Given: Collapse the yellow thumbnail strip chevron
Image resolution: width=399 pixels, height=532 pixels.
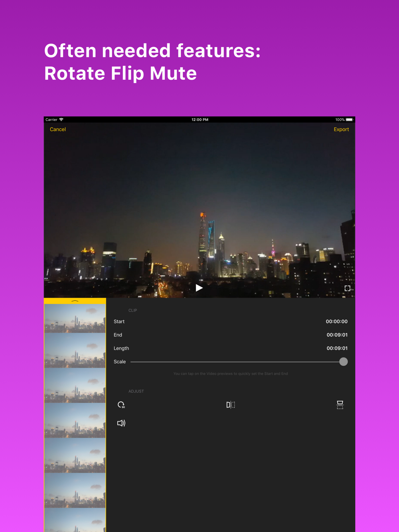Looking at the screenshot, I should 75,301.
